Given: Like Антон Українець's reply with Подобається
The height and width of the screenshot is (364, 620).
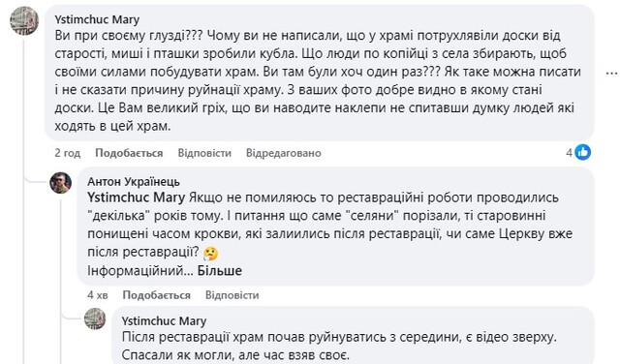Looking at the screenshot, I should (x=157, y=295).
